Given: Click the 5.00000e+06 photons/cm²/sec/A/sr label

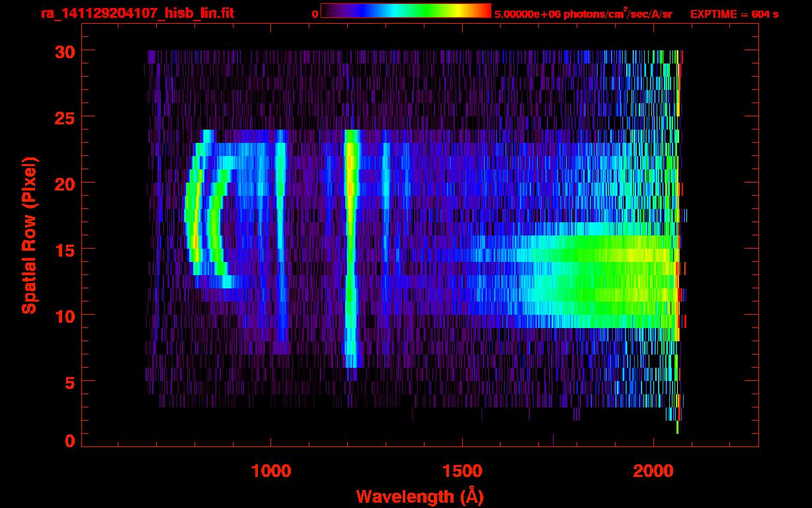Looking at the screenshot, I should [x=583, y=13].
